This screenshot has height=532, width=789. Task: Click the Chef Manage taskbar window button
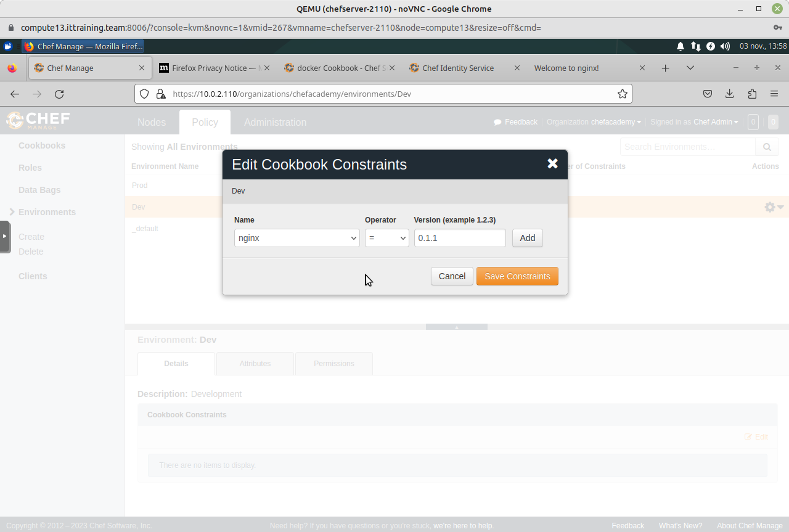[83, 46]
